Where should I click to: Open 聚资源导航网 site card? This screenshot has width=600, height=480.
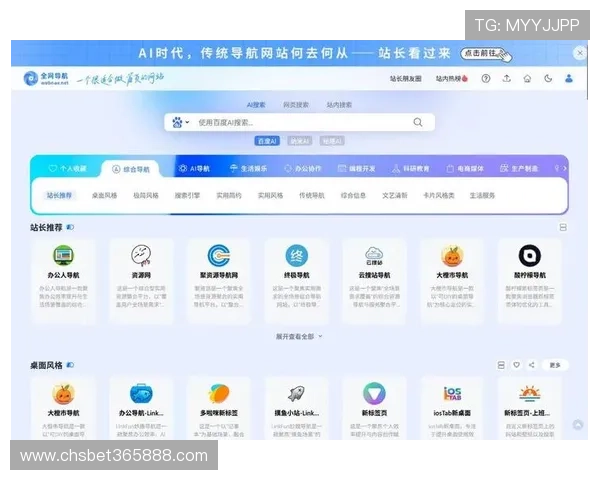click(219, 281)
